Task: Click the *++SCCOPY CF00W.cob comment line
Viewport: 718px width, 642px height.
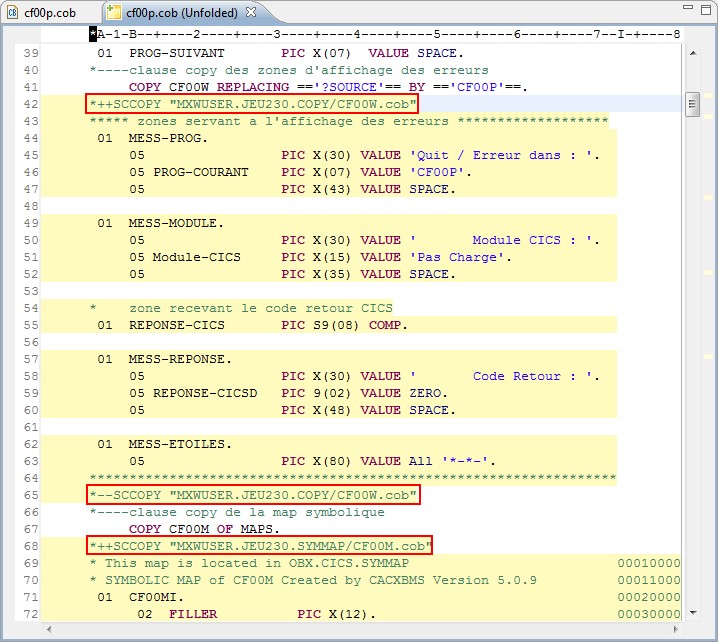Action: coord(251,104)
